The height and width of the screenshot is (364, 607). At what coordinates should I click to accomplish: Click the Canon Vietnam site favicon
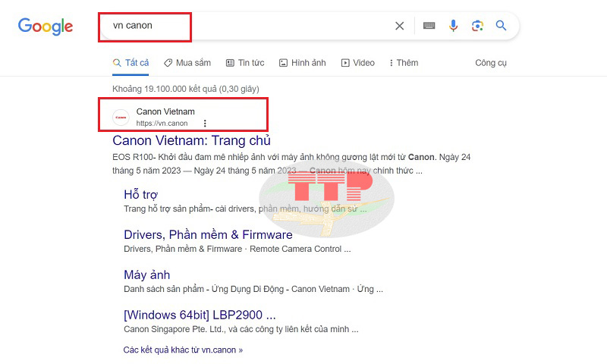tap(121, 118)
